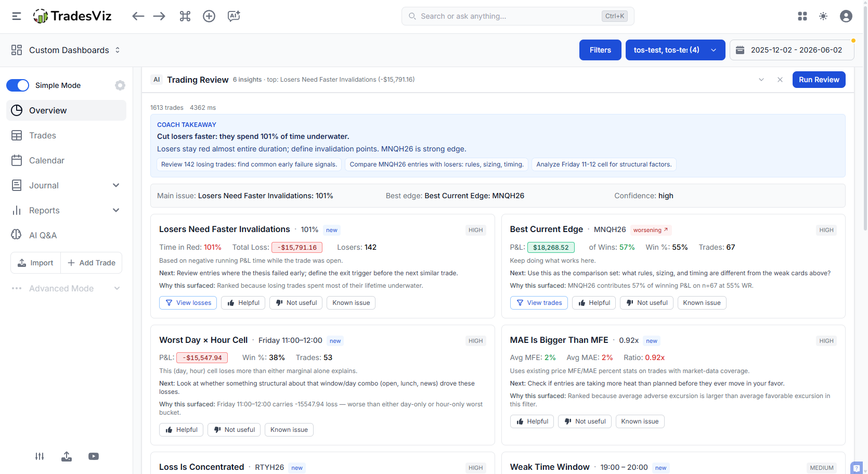
Task: Click the -$15,791.16 Total Loss value
Action: (297, 248)
